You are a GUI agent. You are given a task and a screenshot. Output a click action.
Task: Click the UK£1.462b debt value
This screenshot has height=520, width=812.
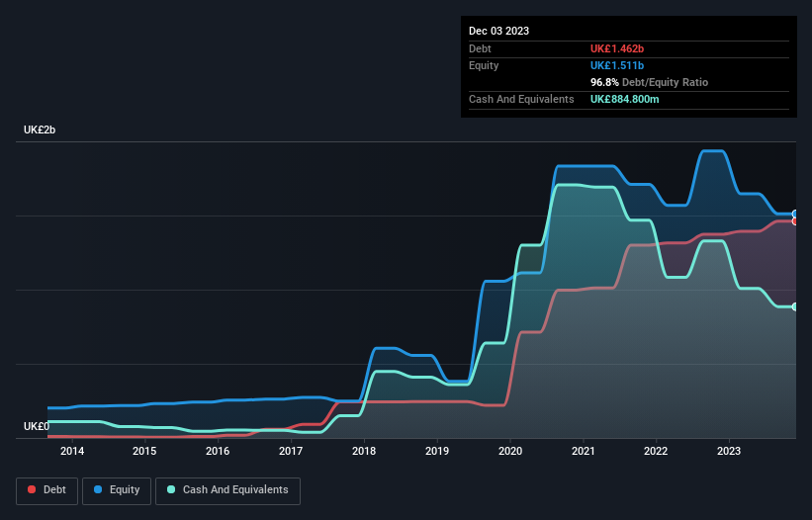(617, 48)
